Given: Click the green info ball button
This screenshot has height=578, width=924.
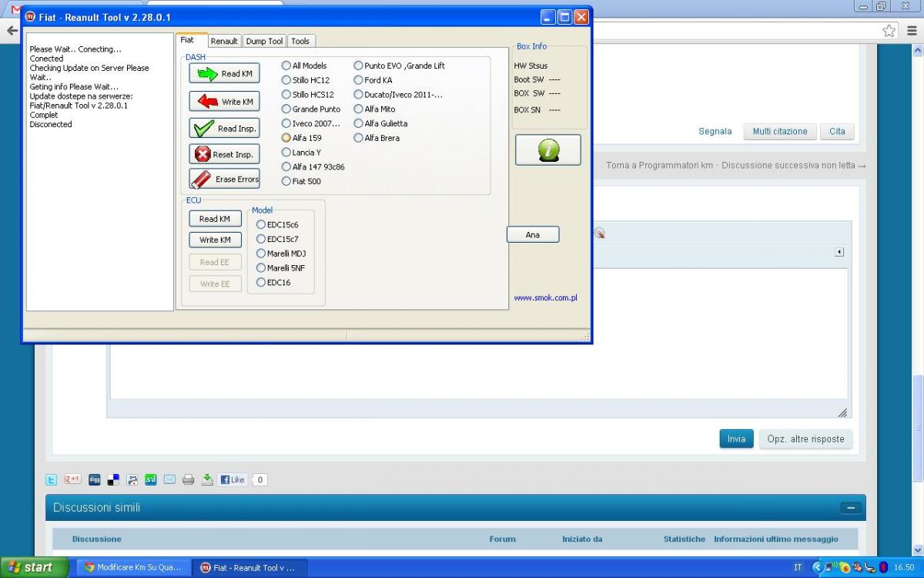Looking at the screenshot, I should 548,150.
